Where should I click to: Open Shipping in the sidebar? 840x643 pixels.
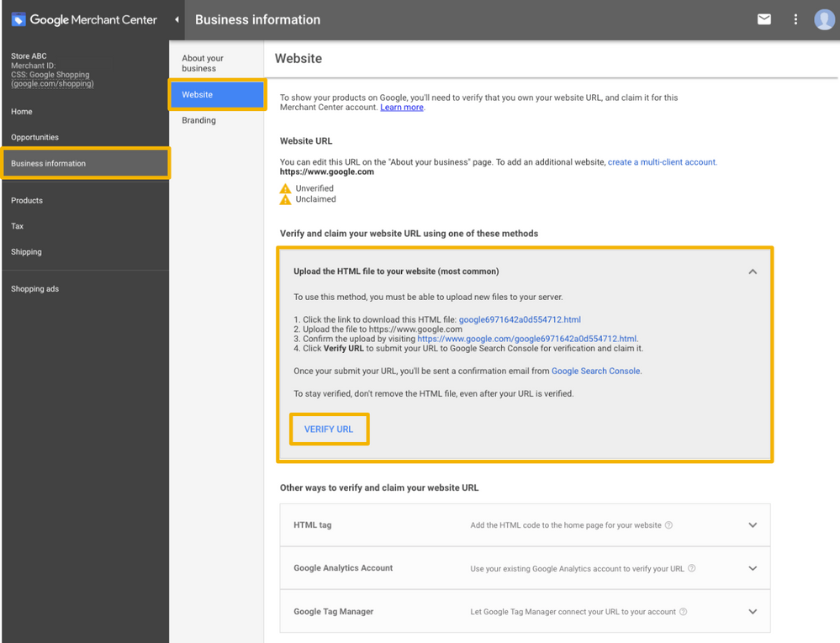(26, 251)
